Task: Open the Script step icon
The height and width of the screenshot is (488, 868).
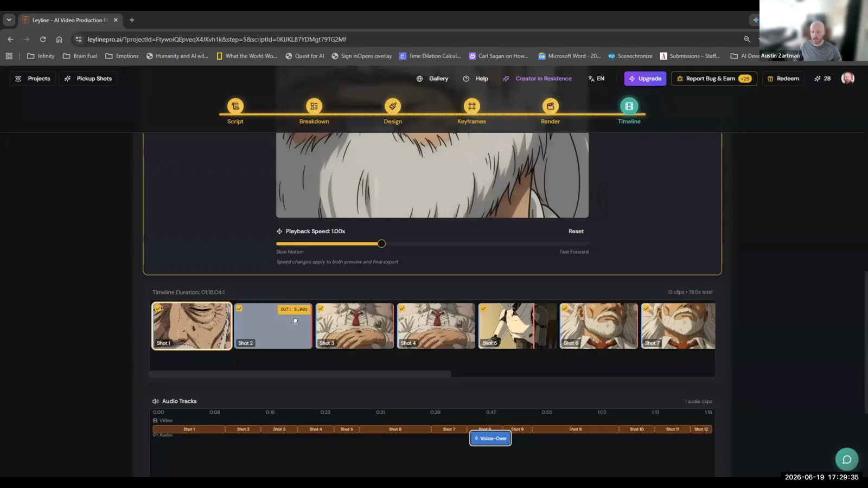Action: tap(235, 106)
